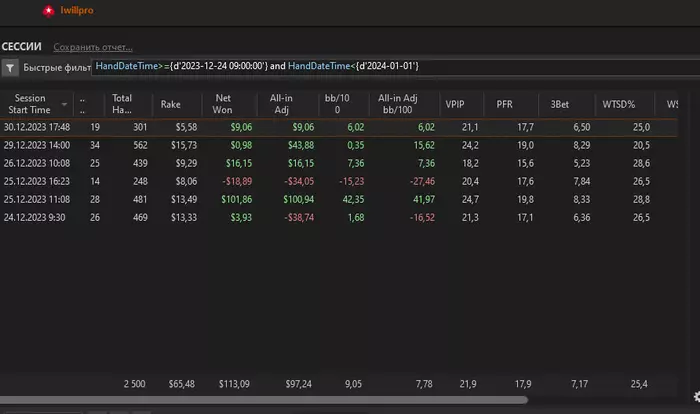
Task: Select the Iwillpro player name
Action: 79,11
